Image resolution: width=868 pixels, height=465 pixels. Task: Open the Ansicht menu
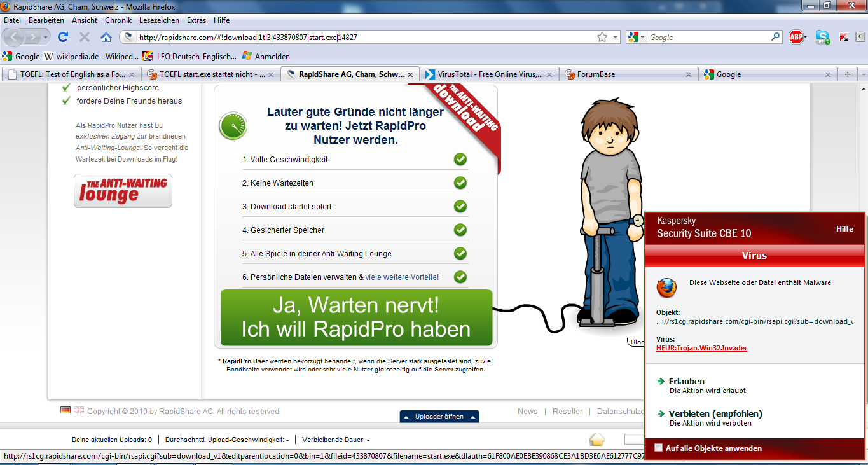tap(85, 20)
